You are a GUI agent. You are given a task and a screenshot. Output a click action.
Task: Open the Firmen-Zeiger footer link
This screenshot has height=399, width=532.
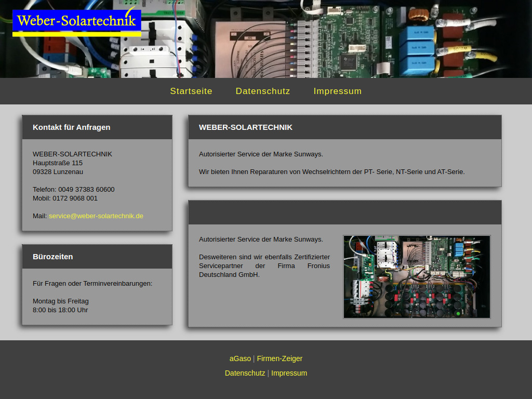[280, 358]
